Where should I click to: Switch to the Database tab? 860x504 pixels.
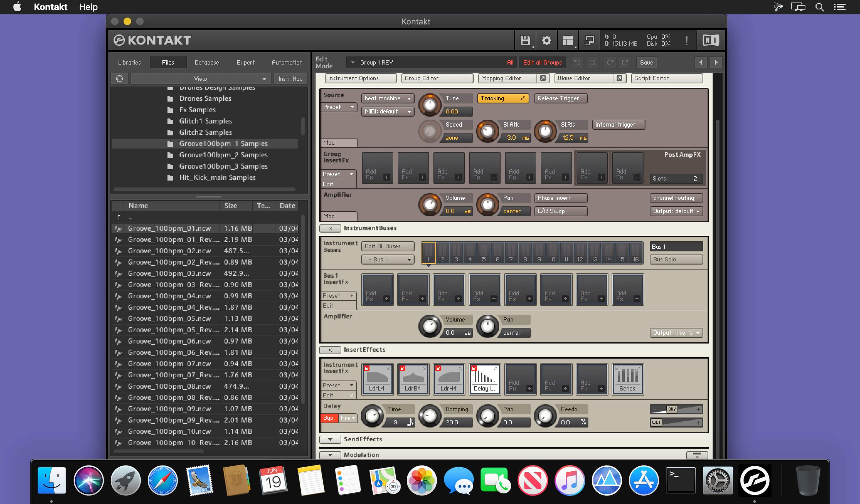[207, 63]
